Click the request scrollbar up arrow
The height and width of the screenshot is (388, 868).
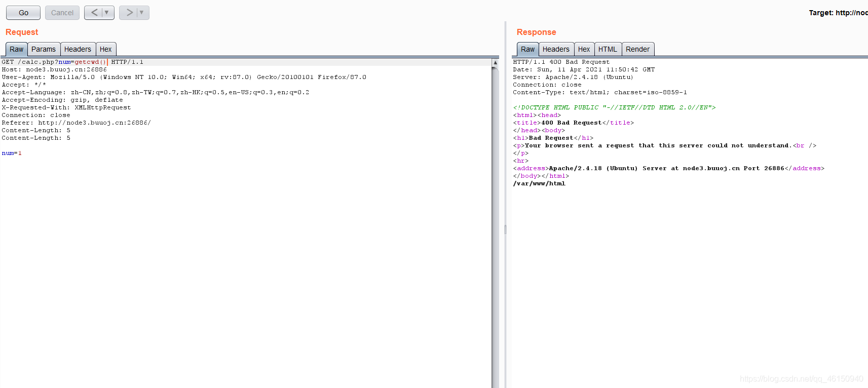495,62
